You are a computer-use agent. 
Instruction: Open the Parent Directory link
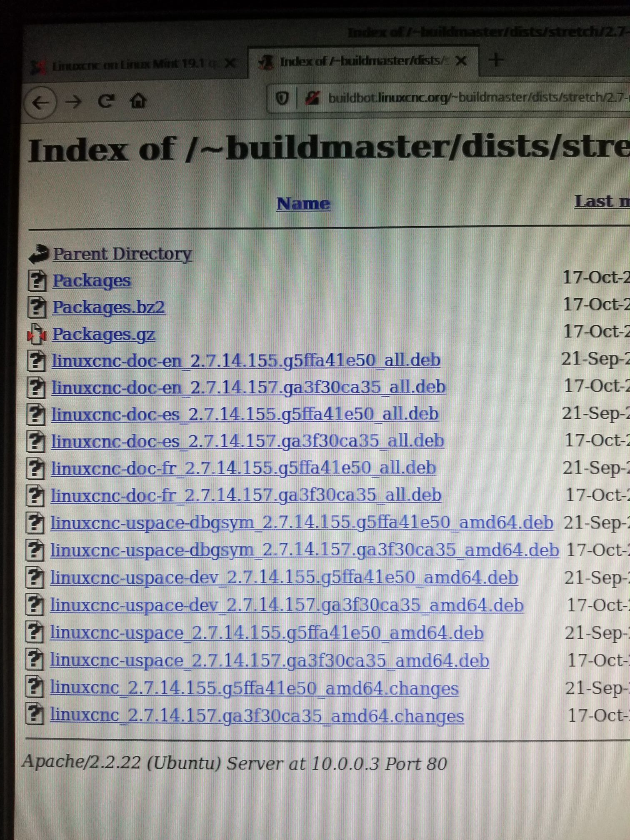click(x=122, y=254)
